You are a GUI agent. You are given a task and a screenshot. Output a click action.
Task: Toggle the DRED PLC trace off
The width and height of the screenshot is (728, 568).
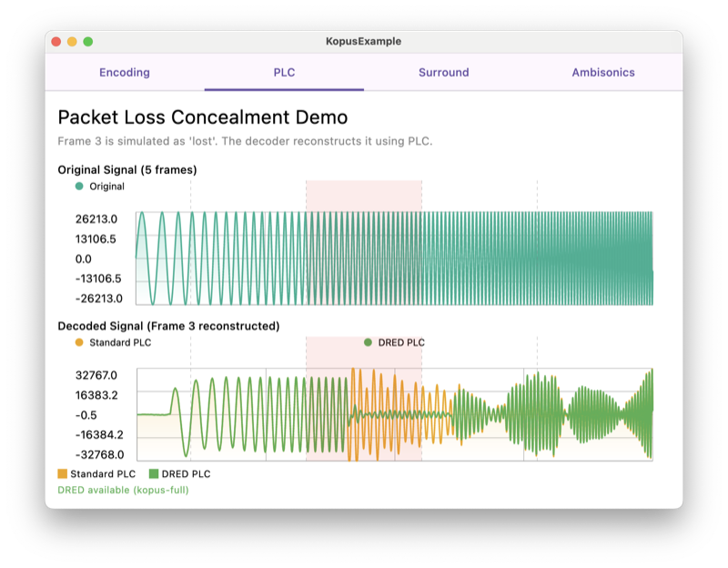pyautogui.click(x=394, y=343)
